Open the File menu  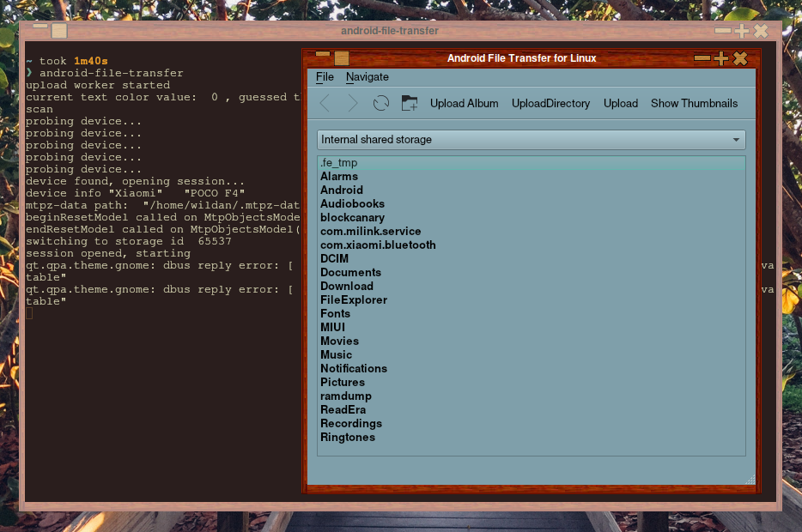tap(325, 77)
